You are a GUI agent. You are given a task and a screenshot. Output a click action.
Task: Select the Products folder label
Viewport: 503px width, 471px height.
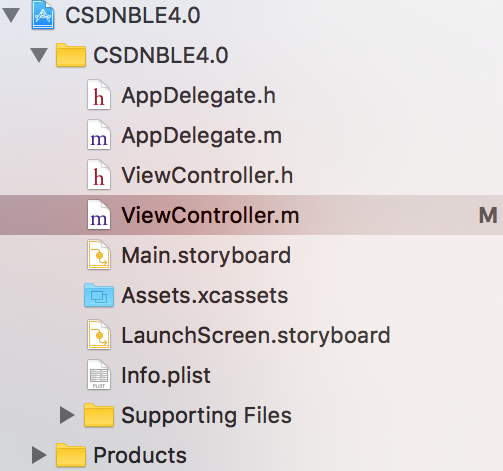coord(140,455)
